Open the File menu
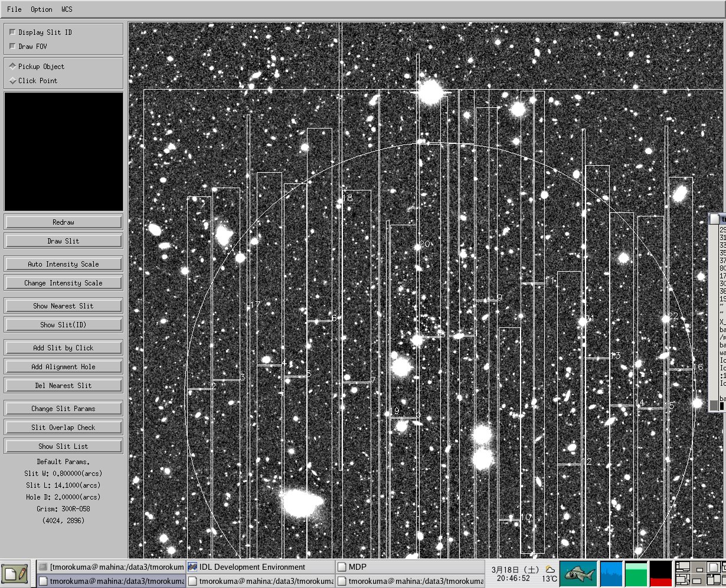Image resolution: width=726 pixels, height=588 pixels. [x=14, y=9]
